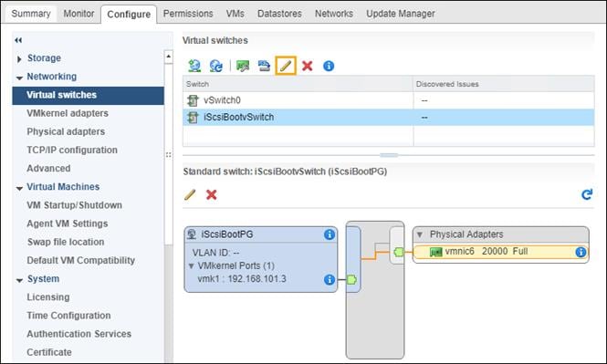Viewport: 607px width, 364px height.
Task: Click Edit pencil under Standard switch heading
Action: pos(190,194)
